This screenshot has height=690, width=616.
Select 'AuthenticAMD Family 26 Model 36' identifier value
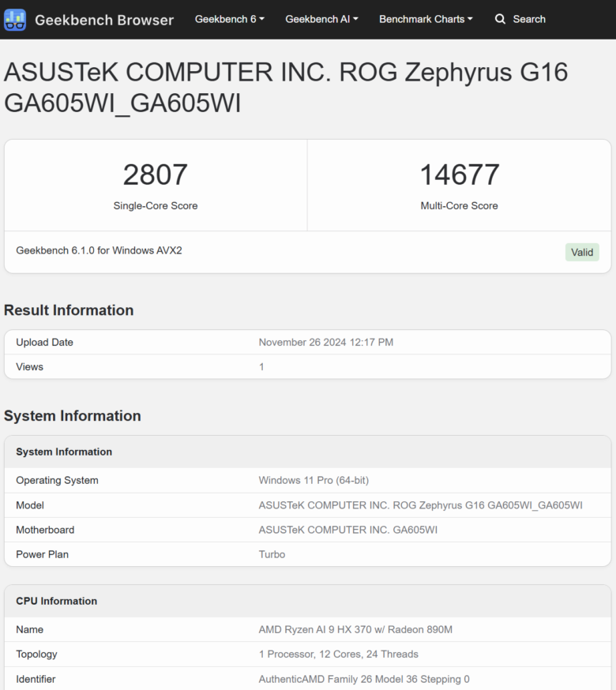(338, 680)
